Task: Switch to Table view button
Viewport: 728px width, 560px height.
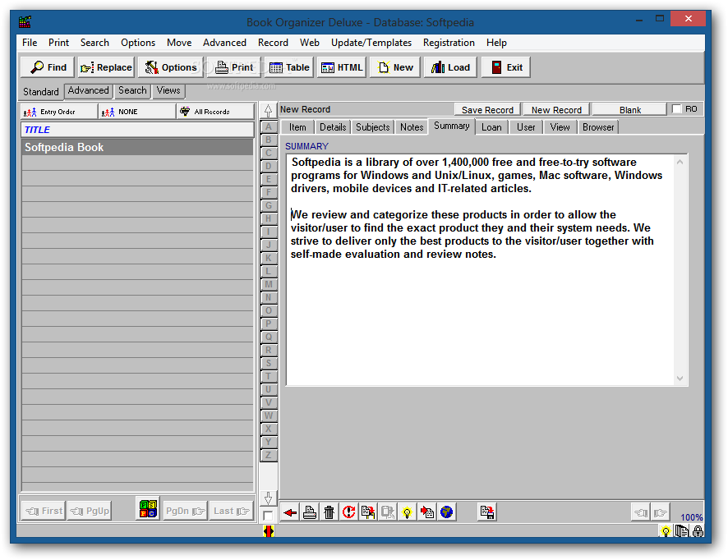Action: (289, 67)
